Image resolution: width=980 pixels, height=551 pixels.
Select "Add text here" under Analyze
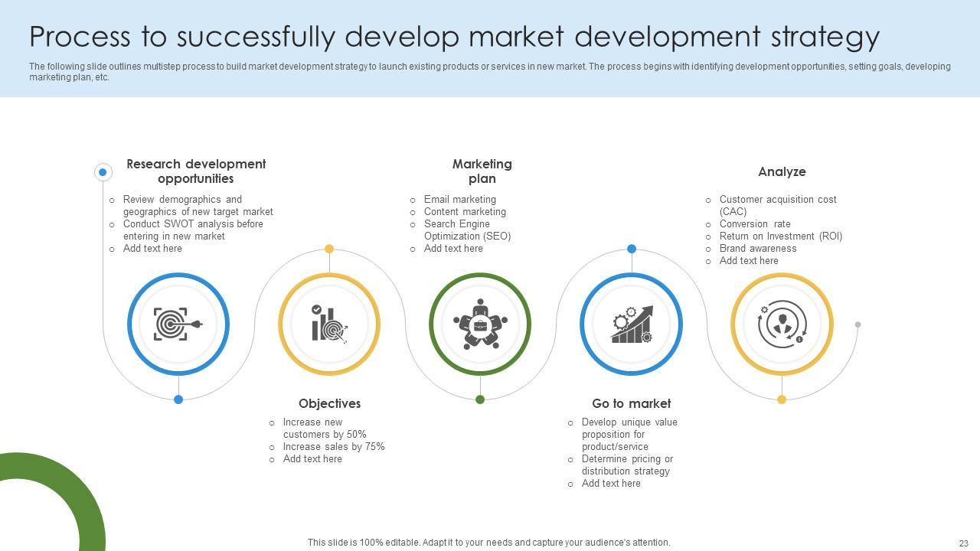pyautogui.click(x=749, y=260)
